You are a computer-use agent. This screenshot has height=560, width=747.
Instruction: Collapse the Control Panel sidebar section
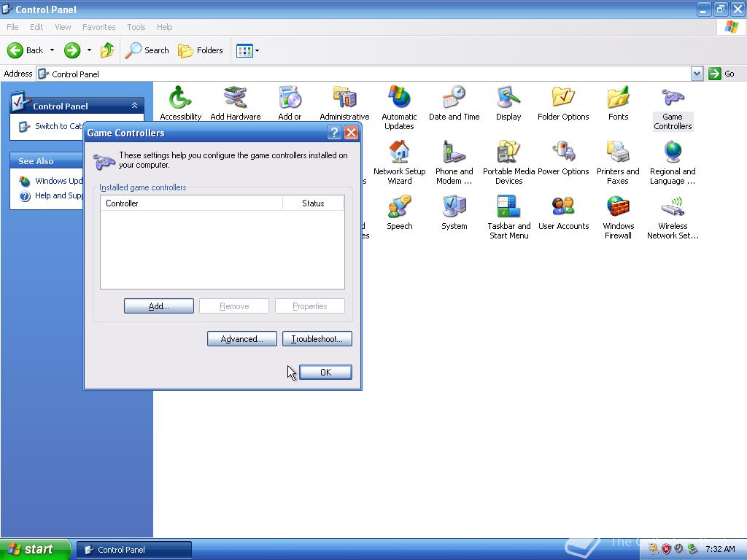click(x=134, y=106)
